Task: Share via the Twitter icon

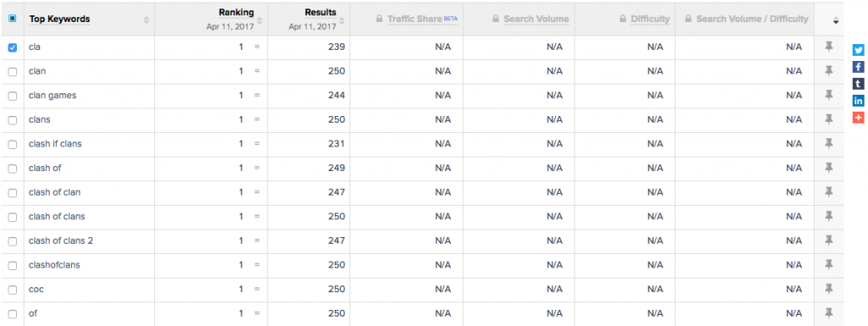Action: click(858, 50)
